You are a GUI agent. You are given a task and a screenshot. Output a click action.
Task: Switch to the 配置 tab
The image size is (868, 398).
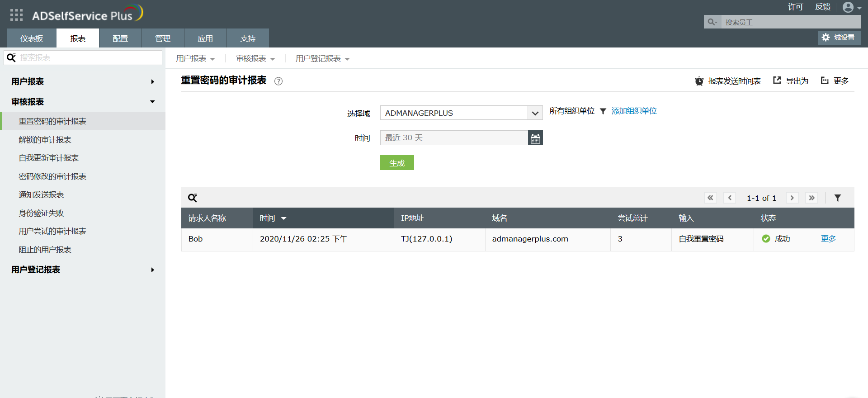pyautogui.click(x=120, y=38)
